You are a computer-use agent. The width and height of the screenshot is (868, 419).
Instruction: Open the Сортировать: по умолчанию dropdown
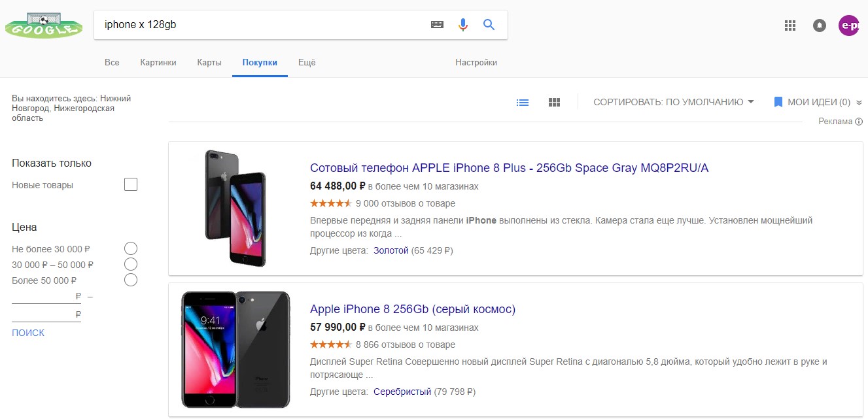[x=673, y=102]
